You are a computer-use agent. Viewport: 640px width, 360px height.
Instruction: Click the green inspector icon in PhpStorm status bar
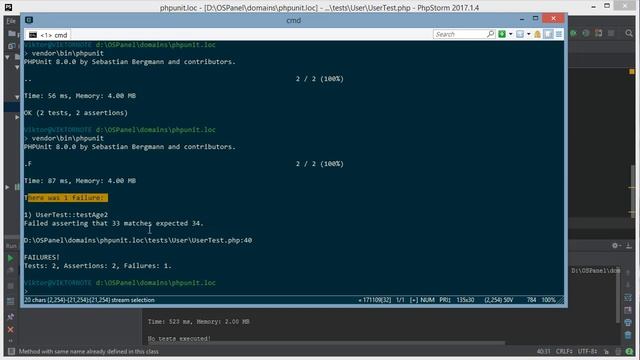pyautogui.click(x=629, y=351)
